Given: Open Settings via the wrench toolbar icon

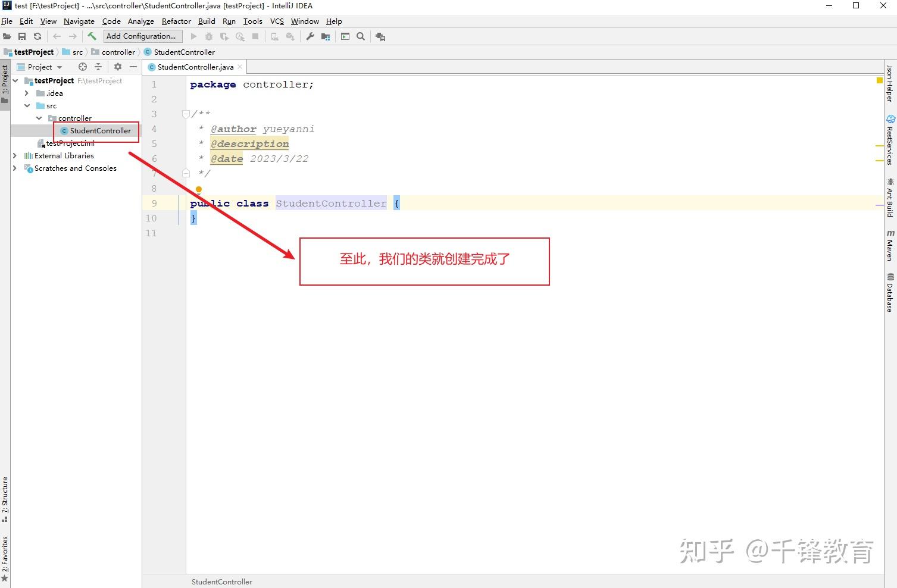Looking at the screenshot, I should coord(310,36).
